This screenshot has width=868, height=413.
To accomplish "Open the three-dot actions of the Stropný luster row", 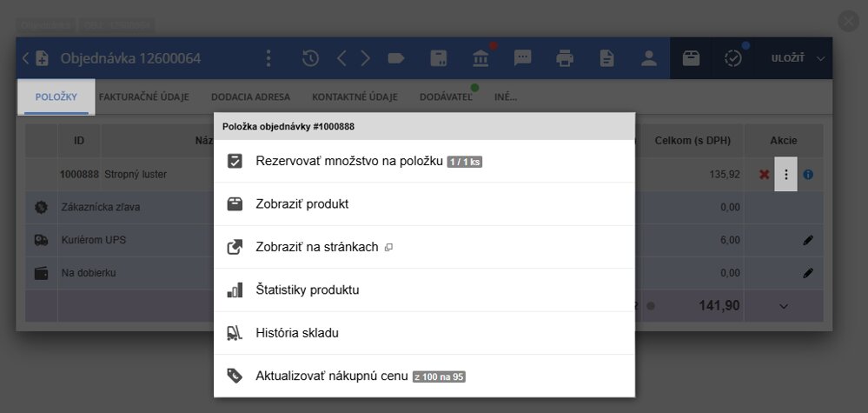I will [785, 175].
